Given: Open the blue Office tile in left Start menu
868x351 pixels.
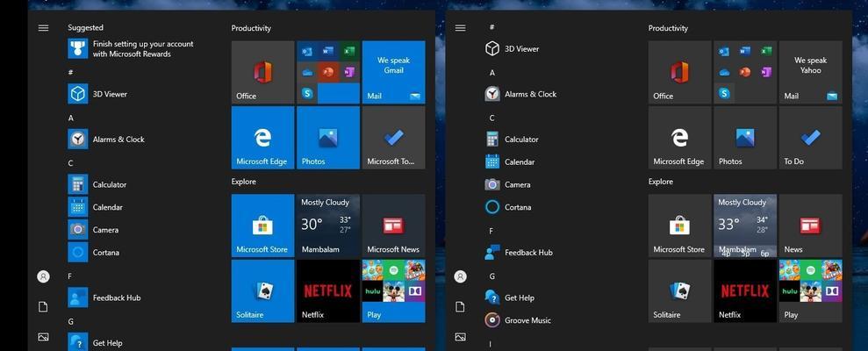Looking at the screenshot, I should tap(263, 72).
